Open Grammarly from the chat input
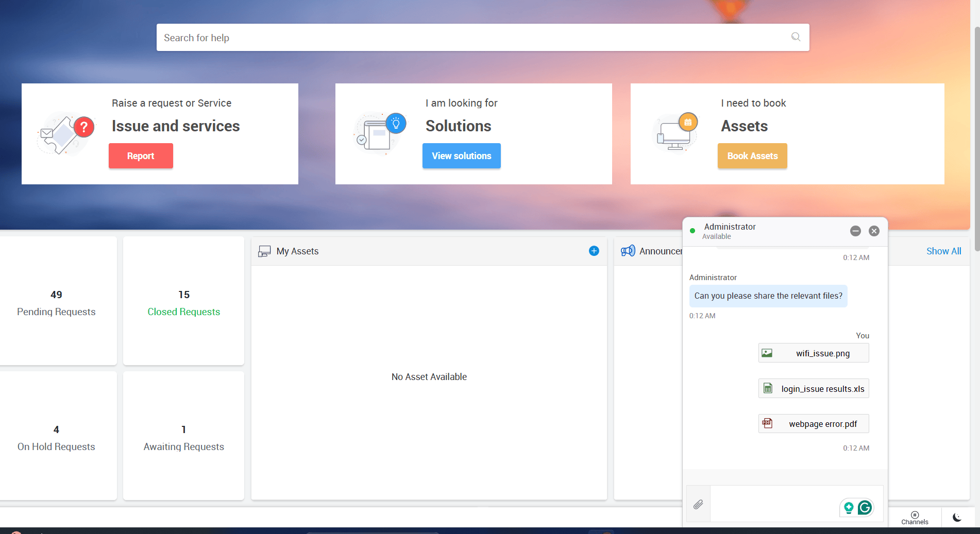The height and width of the screenshot is (534, 980). coord(865,507)
